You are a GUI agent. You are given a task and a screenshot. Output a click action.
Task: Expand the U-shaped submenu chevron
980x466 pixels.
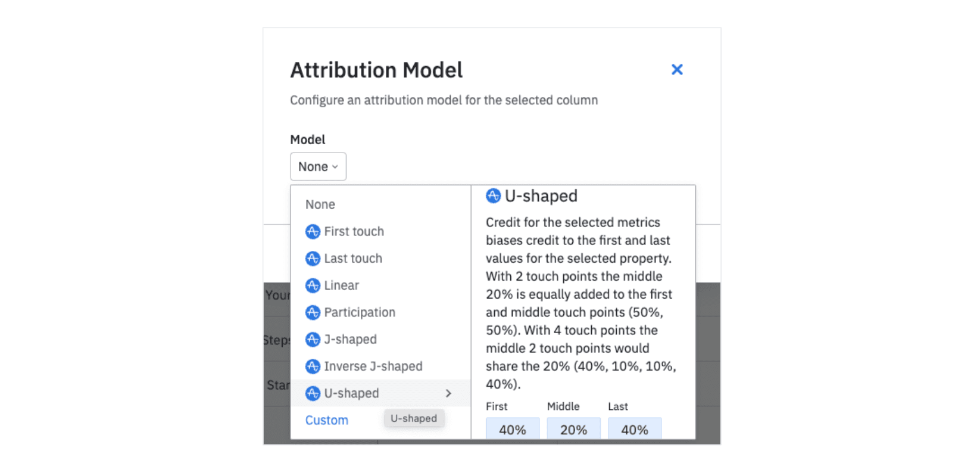pos(448,393)
